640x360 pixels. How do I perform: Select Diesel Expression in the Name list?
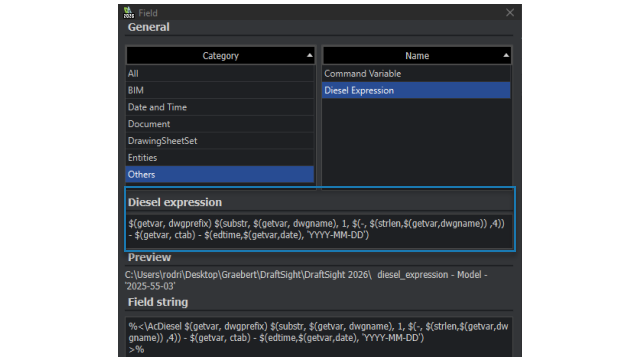416,90
